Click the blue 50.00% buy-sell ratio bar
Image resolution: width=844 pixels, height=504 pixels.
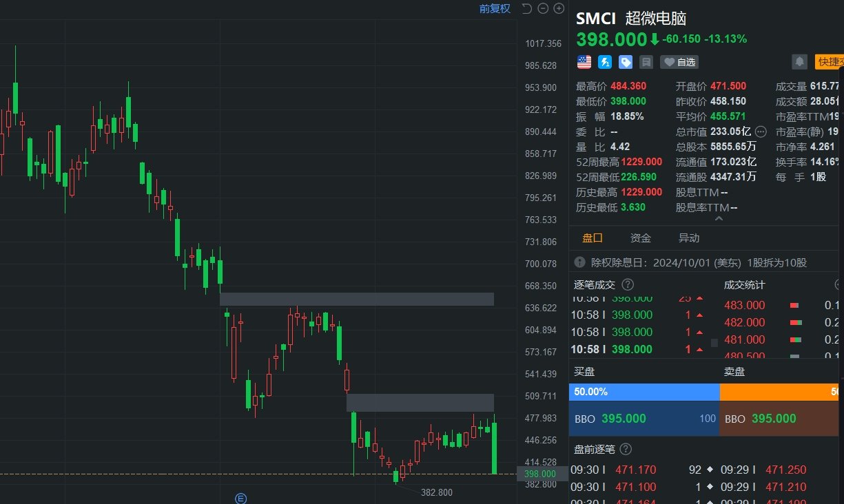pyautogui.click(x=644, y=392)
